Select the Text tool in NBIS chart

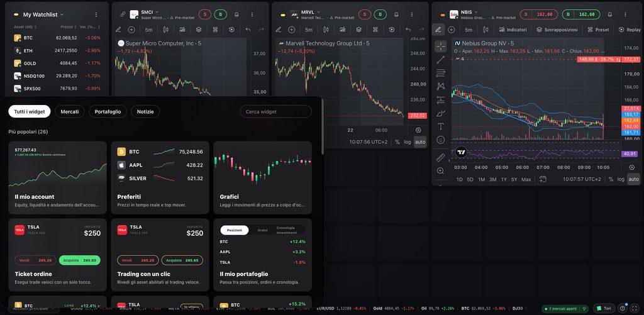point(441,126)
